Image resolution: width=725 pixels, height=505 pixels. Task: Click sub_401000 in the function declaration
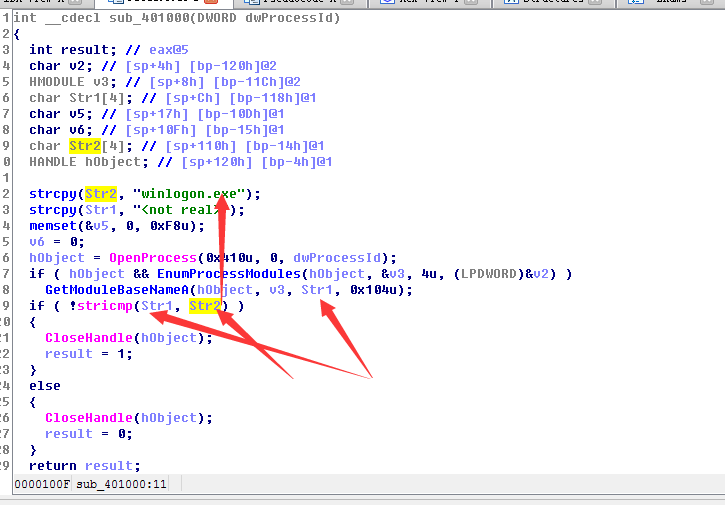point(137,18)
